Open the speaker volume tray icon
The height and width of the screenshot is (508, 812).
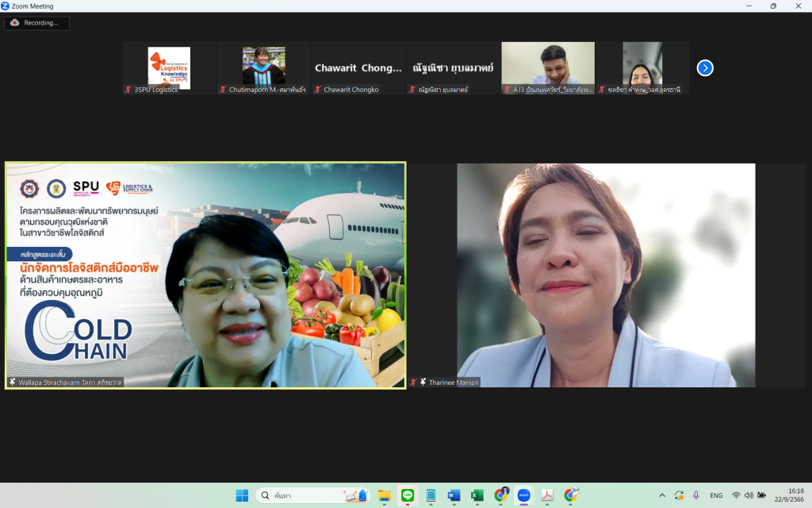click(749, 495)
